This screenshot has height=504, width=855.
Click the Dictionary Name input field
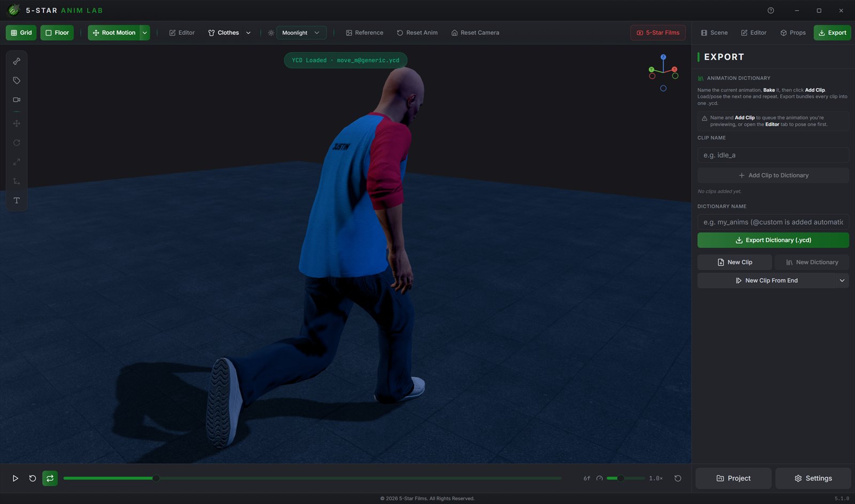click(x=773, y=222)
